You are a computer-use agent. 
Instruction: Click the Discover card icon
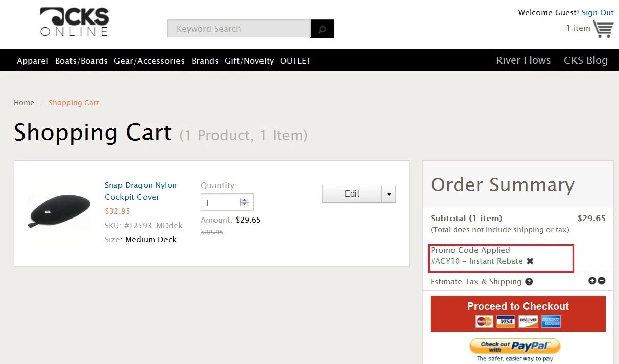coord(529,321)
